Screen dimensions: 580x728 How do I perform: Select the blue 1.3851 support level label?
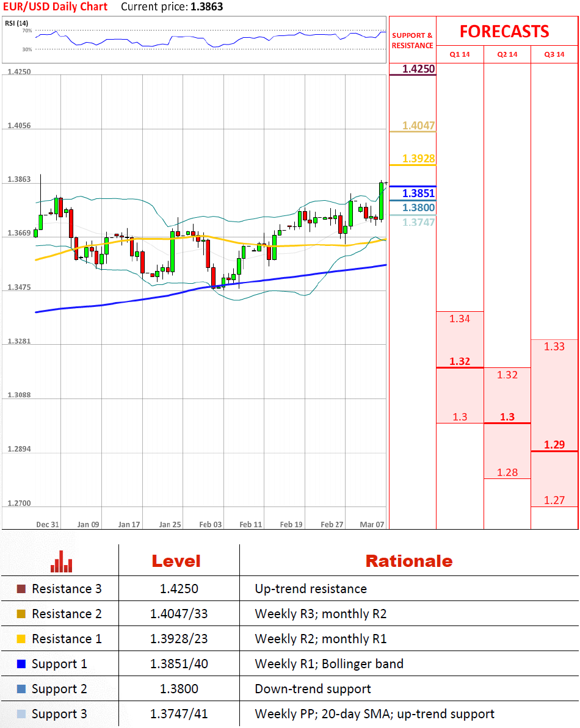[418, 193]
